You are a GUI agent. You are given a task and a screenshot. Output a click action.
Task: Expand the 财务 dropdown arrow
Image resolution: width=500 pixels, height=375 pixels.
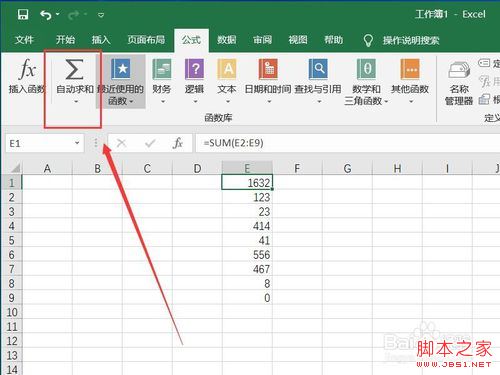(x=163, y=101)
